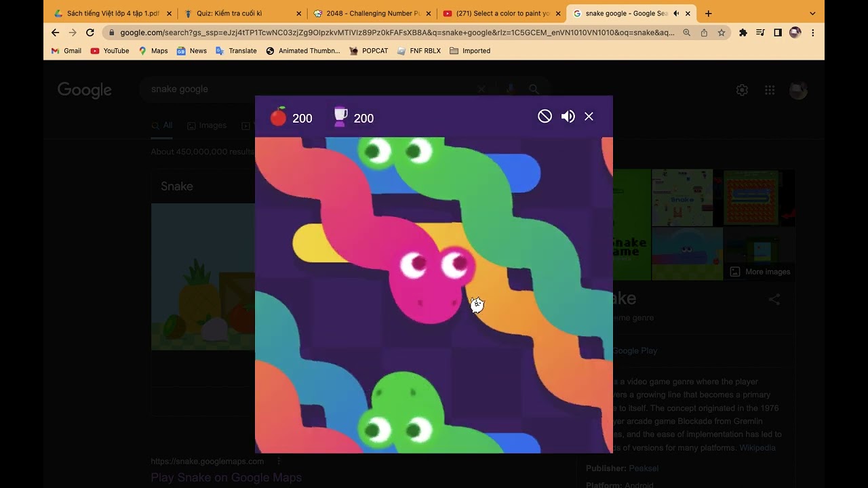This screenshot has width=868, height=488.
Task: Click the More images link
Action: point(761,272)
